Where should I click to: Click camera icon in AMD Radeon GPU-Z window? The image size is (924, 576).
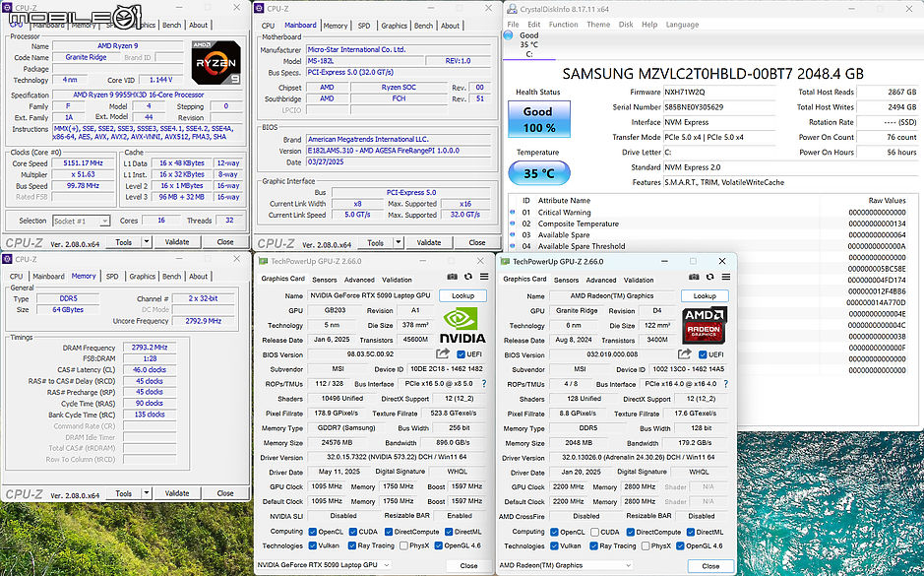(x=694, y=277)
